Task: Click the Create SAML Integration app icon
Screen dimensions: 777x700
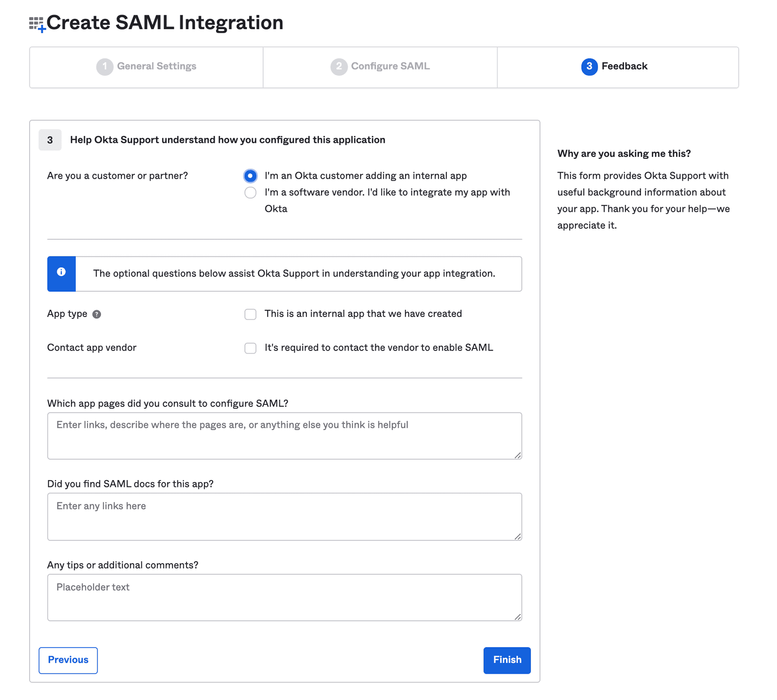Action: pyautogui.click(x=36, y=22)
